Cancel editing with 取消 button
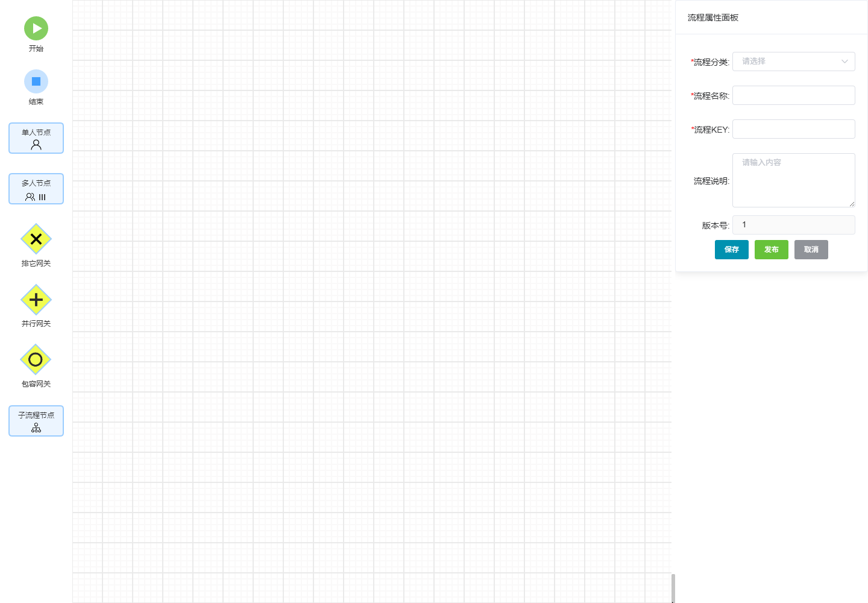This screenshot has width=868, height=603. (811, 250)
